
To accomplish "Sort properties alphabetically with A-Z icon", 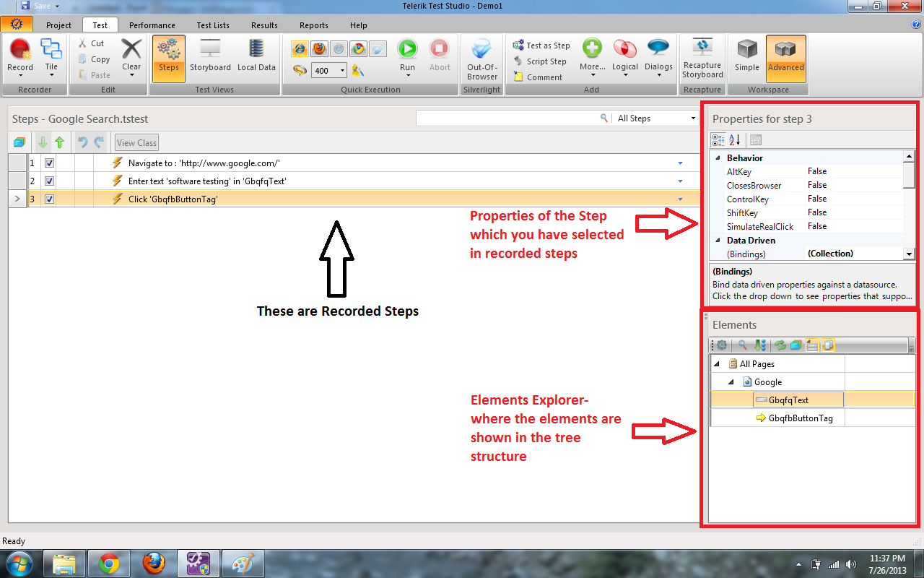I will pyautogui.click(x=735, y=140).
